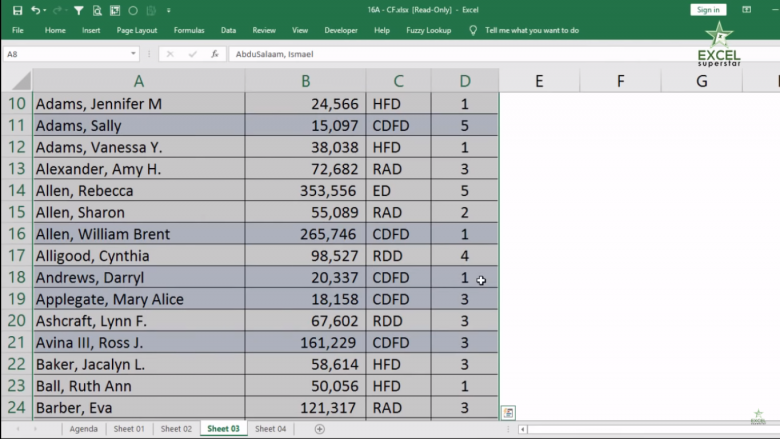Open the Fuzzy Lookup ribbon tab
Image resolution: width=780 pixels, height=439 pixels.
[427, 31]
